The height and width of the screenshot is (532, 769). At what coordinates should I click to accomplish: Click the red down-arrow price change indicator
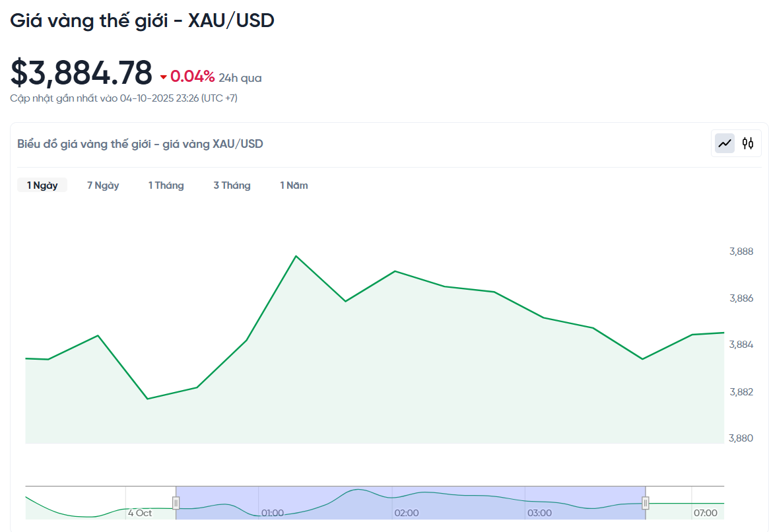pyautogui.click(x=164, y=78)
